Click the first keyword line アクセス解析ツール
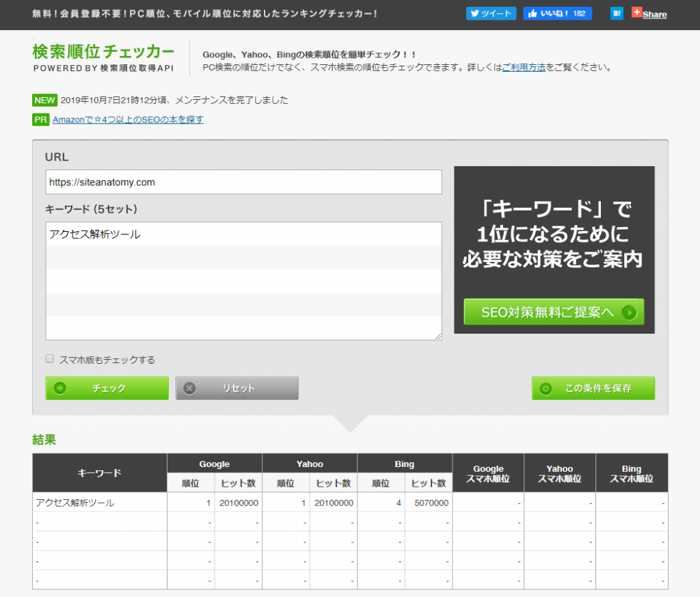 coord(94,234)
